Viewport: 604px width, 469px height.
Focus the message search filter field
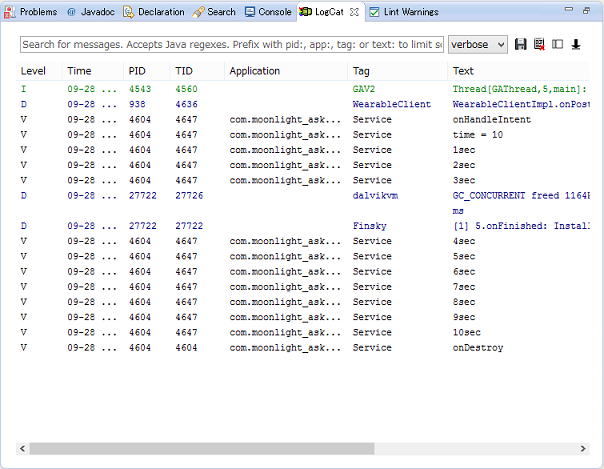(232, 45)
